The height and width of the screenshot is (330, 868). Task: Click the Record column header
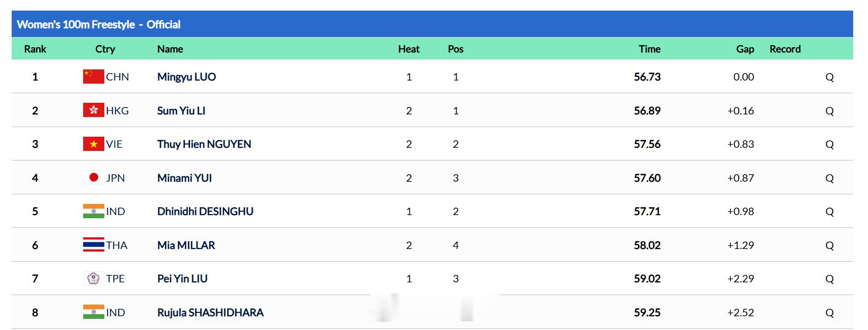pos(785,49)
